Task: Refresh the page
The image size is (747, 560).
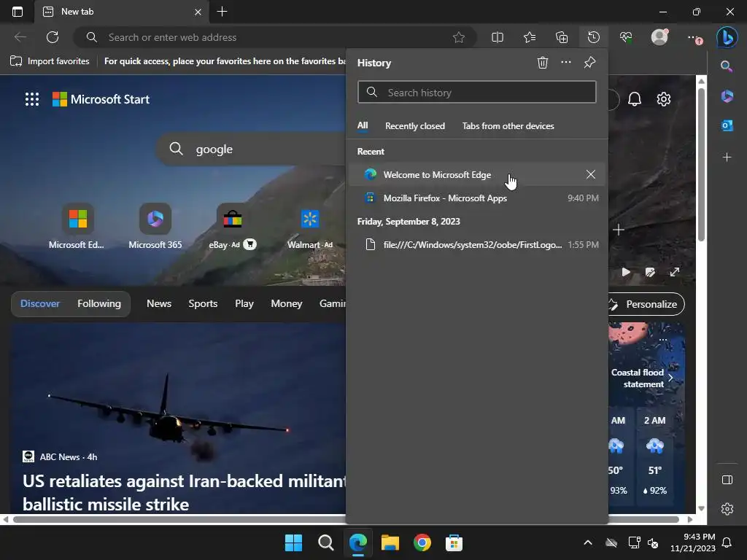Action: coord(53,37)
